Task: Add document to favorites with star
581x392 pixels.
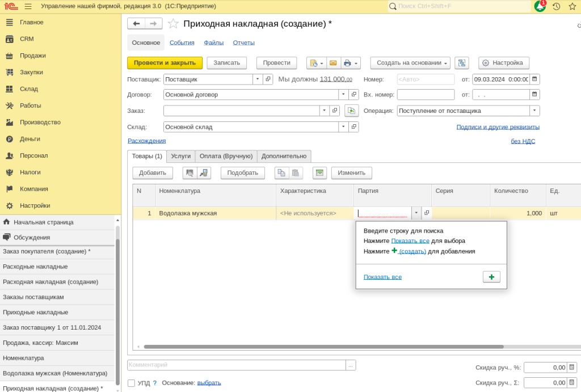Action: [x=173, y=24]
